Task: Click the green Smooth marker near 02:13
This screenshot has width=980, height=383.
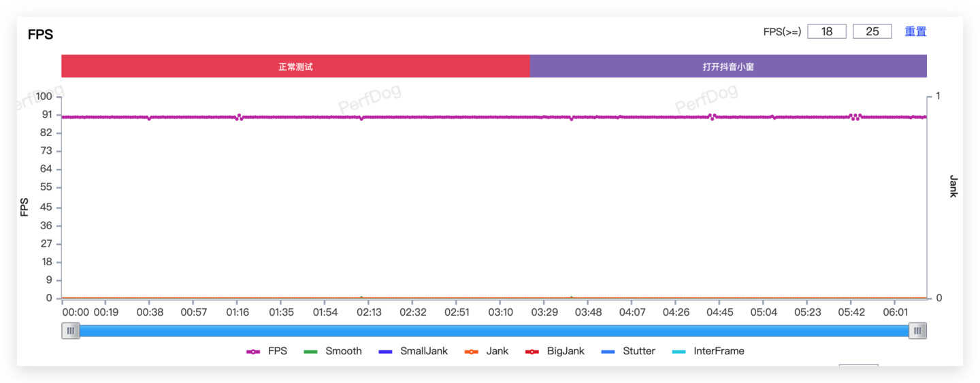Action: tap(361, 297)
